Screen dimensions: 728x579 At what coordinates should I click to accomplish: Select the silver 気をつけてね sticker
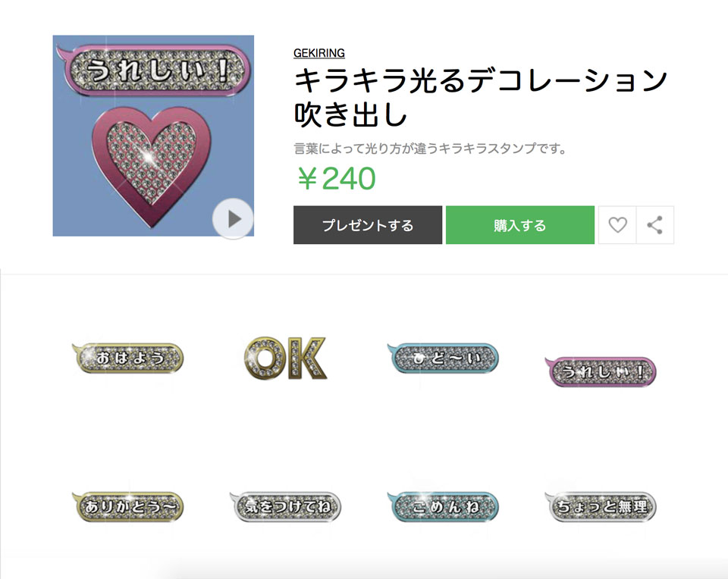(x=285, y=506)
